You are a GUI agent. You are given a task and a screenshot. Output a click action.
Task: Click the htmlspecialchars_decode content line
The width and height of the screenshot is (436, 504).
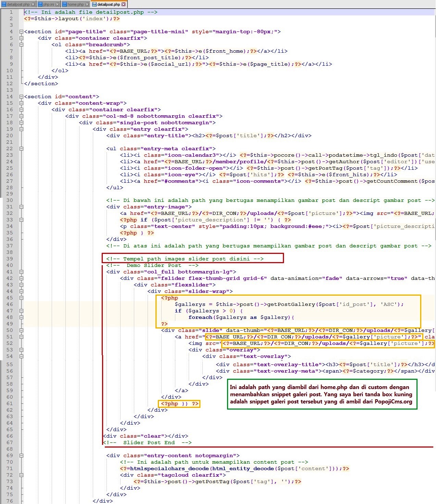click(x=235, y=468)
